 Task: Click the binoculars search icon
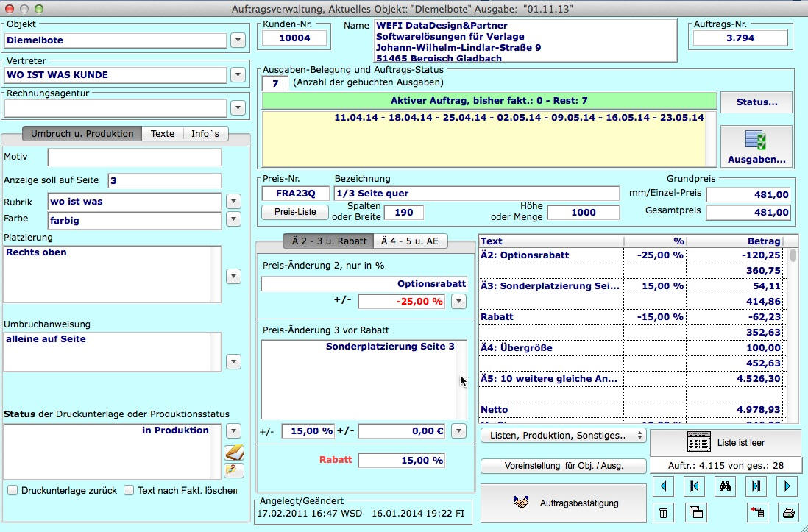point(725,486)
